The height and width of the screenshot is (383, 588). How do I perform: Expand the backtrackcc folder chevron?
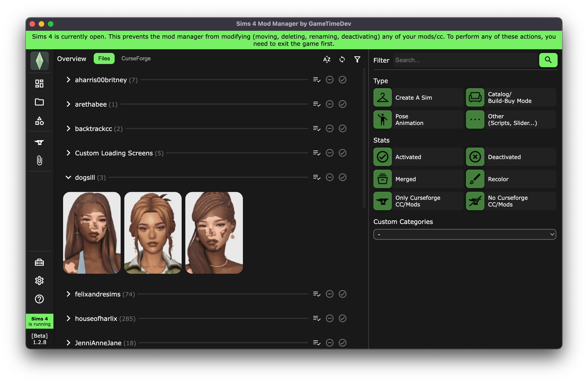[68, 129]
